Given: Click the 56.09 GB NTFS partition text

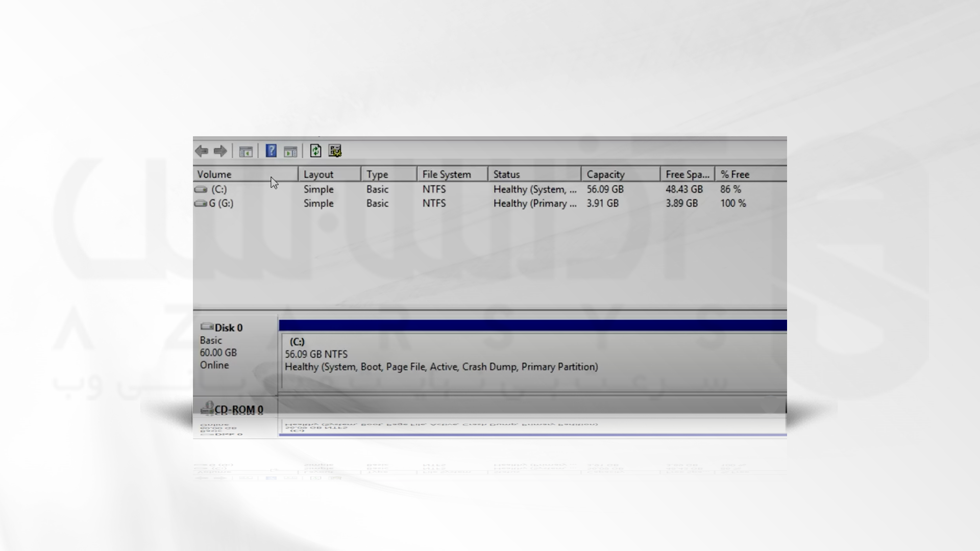Looking at the screenshot, I should [x=316, y=354].
